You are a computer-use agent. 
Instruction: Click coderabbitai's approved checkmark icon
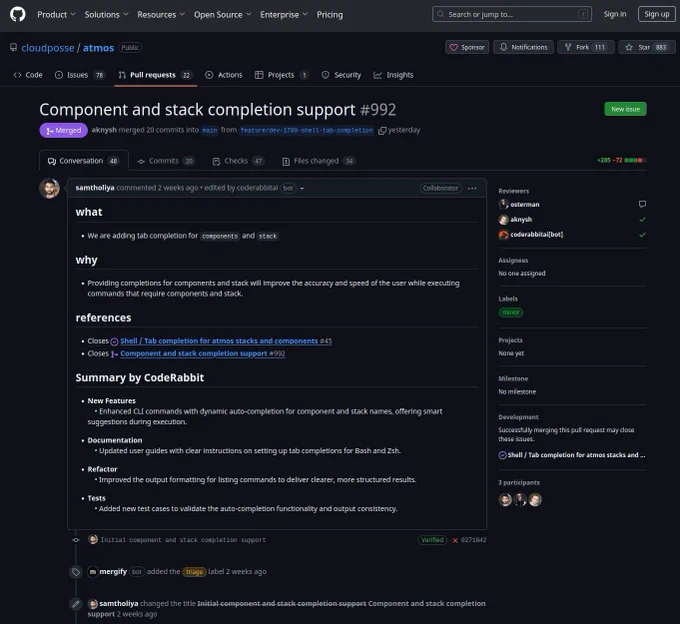click(642, 235)
